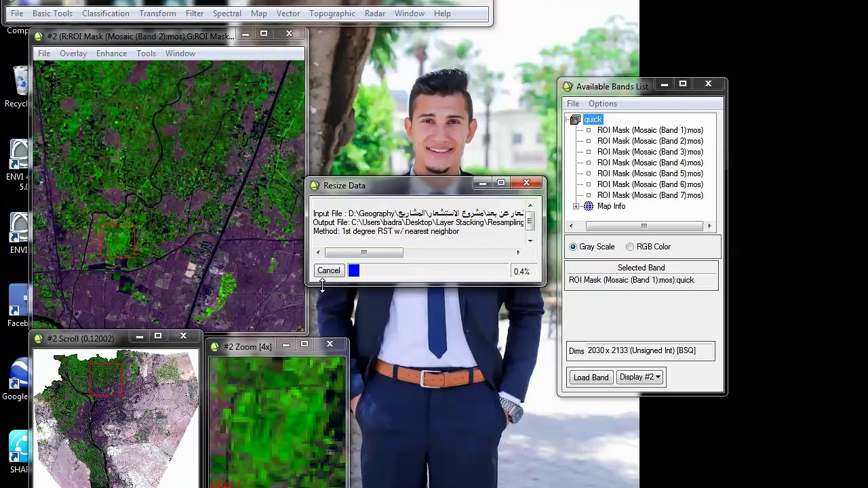Click band list left scroll arrow
868x488 pixels.
(x=571, y=226)
